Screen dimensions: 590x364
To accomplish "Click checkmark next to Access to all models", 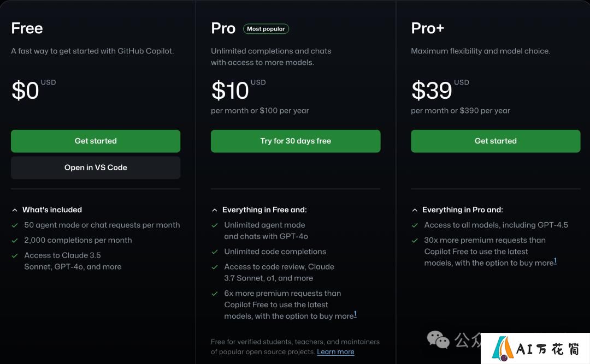I will tap(415, 225).
